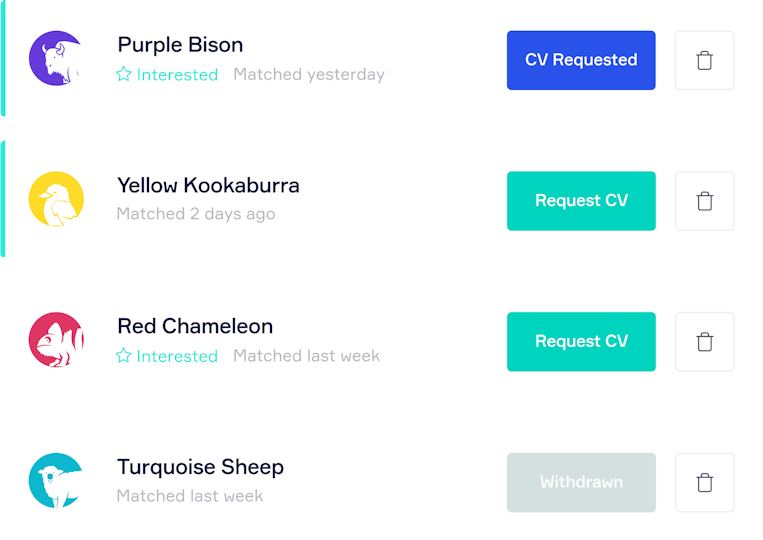This screenshot has height=540, width=763.
Task: Open the Purple Bison candidate name
Action: [180, 45]
